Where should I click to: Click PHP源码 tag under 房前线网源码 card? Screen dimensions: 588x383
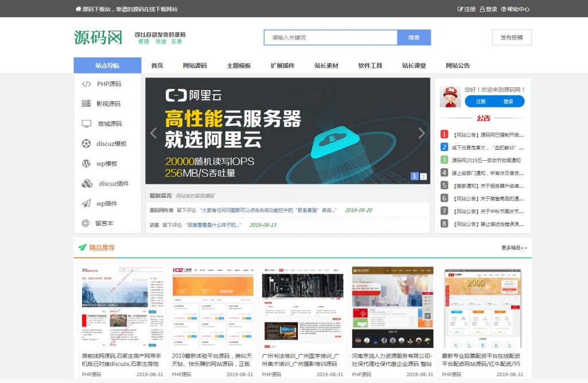tap(91, 374)
